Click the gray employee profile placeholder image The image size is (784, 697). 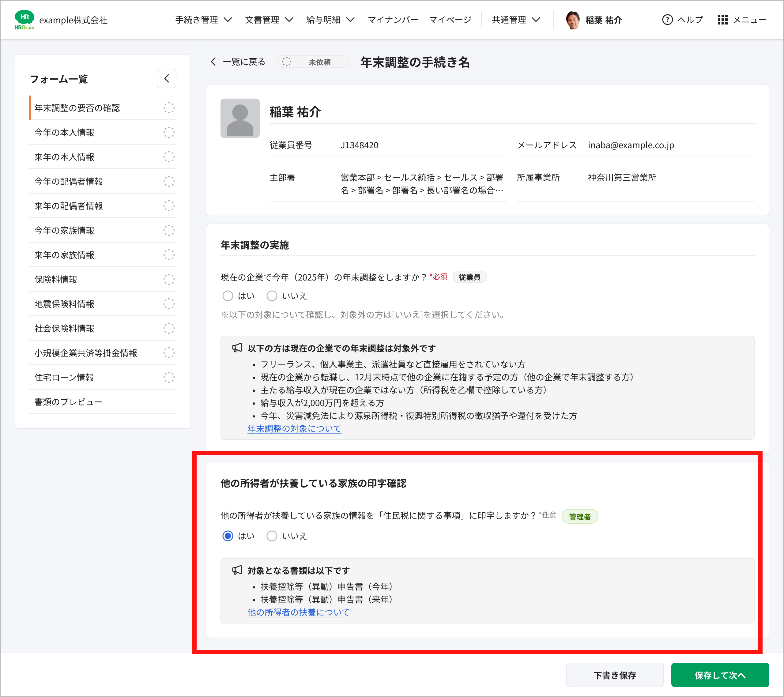tap(240, 118)
